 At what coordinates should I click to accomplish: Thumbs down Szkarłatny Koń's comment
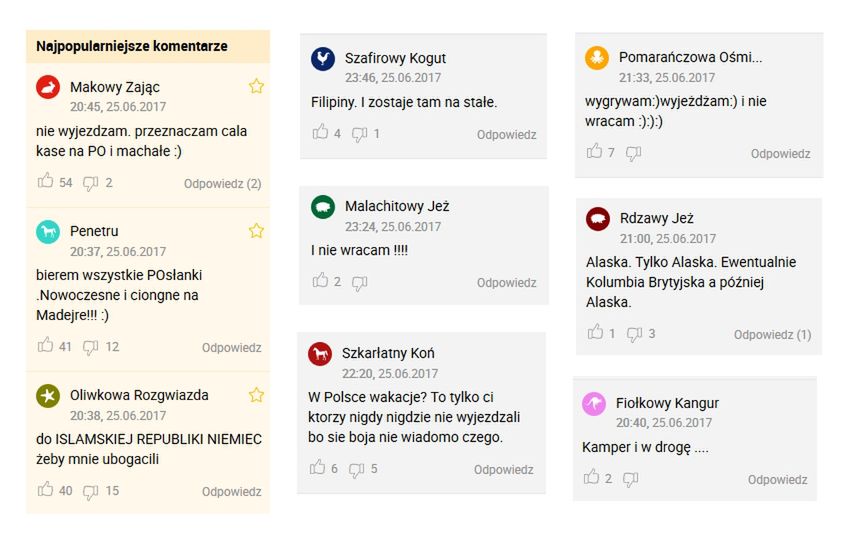(357, 468)
